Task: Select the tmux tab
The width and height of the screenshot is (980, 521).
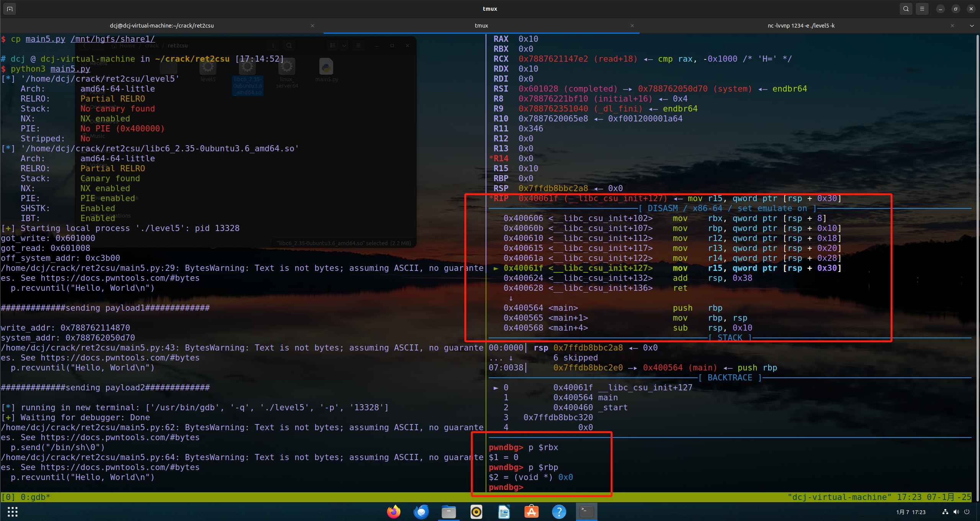Action: [481, 26]
